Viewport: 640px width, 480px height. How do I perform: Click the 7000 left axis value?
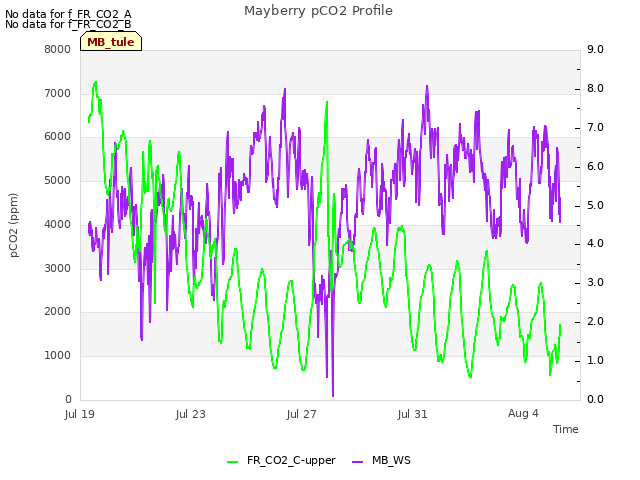click(58, 93)
